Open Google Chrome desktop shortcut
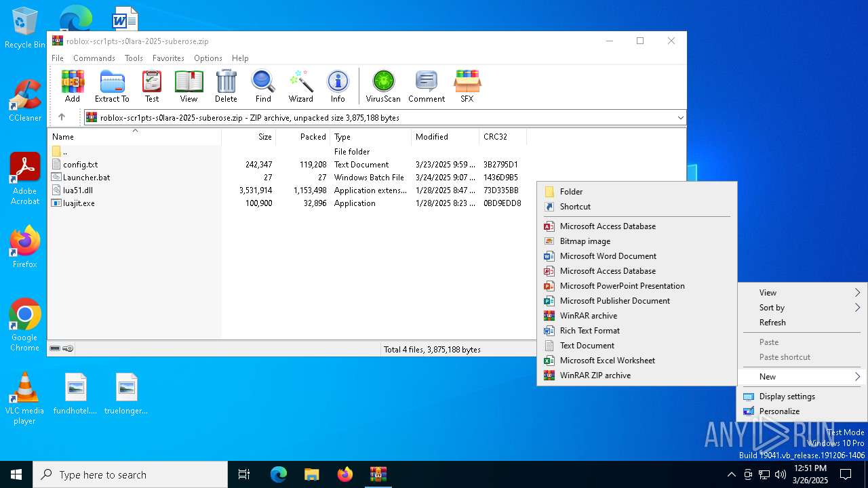The image size is (868, 488). tap(25, 325)
